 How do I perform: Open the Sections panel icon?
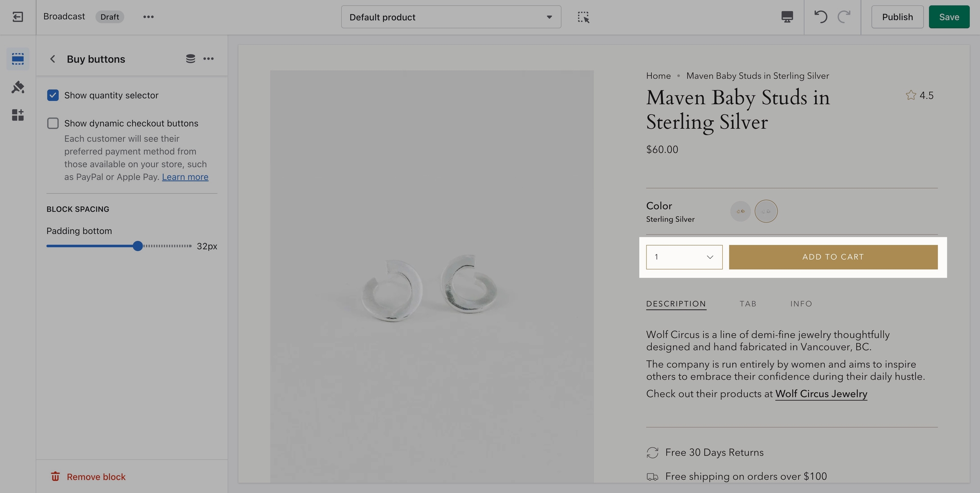pyautogui.click(x=17, y=59)
